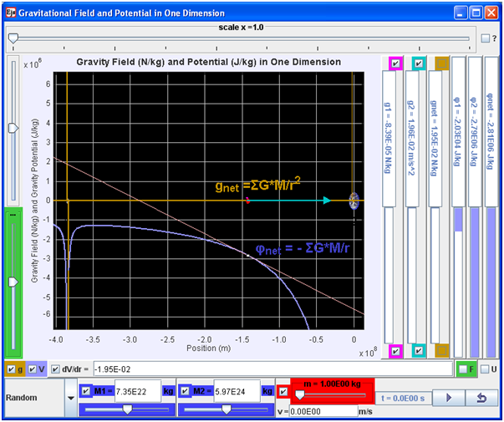Adjust the green vertical slider on left
The width and height of the screenshot is (504, 422).
coord(13,282)
